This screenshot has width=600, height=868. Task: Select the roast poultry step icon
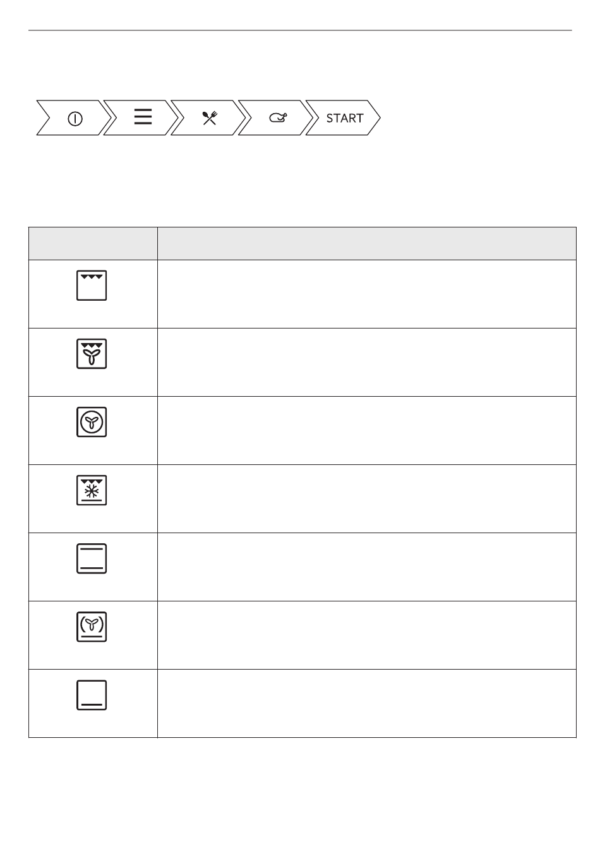coord(278,118)
